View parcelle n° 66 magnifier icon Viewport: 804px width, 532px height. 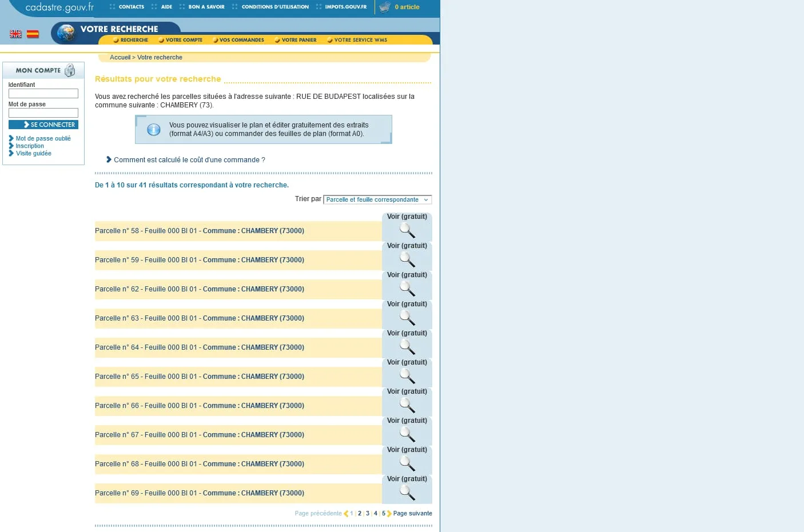click(407, 405)
